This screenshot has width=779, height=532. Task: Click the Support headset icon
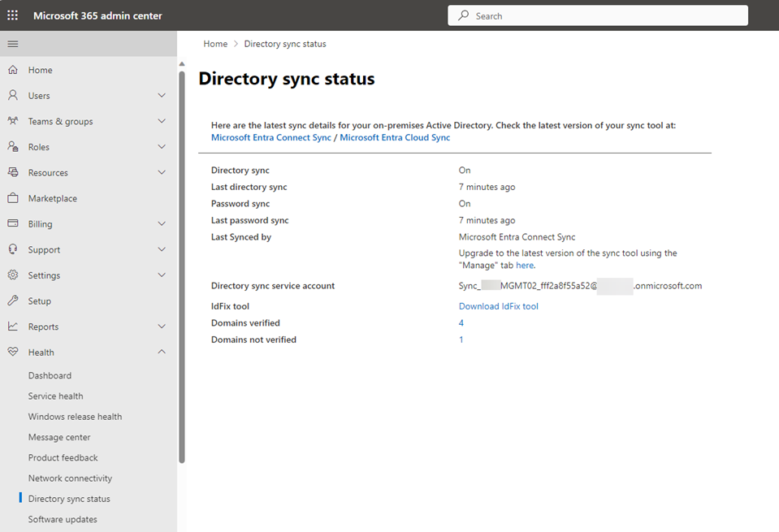tap(13, 249)
